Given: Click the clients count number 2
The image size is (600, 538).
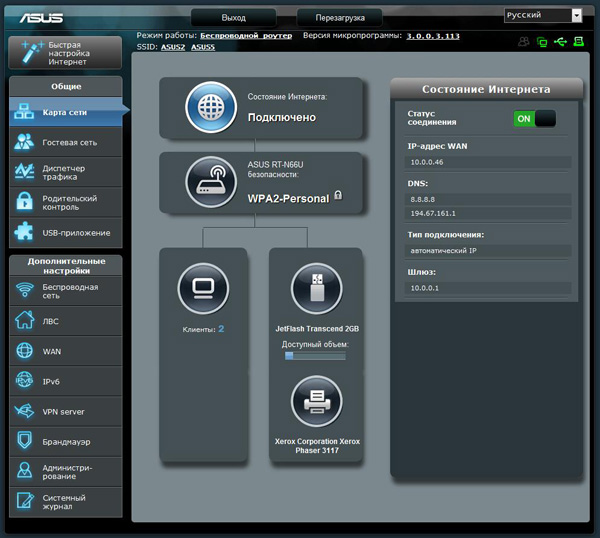Looking at the screenshot, I should (x=221, y=329).
